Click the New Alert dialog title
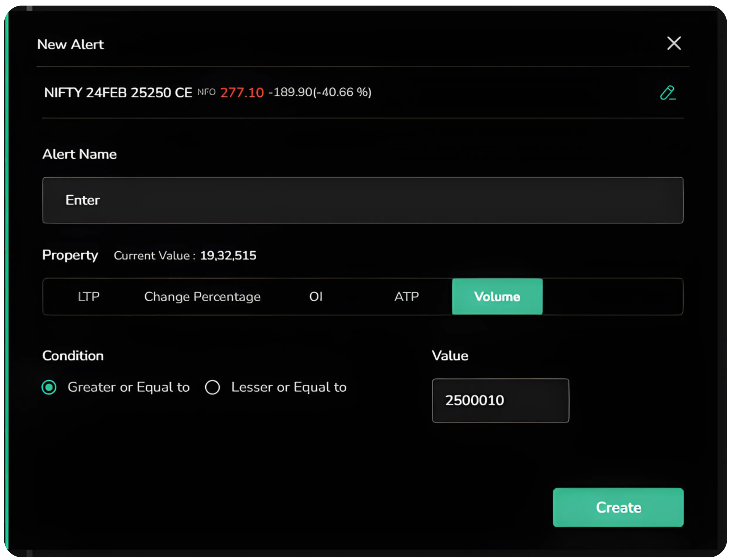This screenshot has height=560, width=732. click(x=70, y=44)
